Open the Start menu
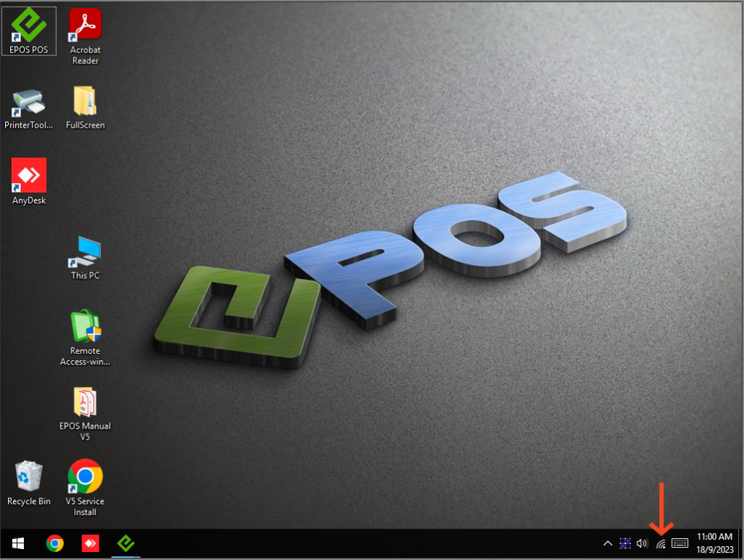Image resolution: width=744 pixels, height=560 pixels. point(16,543)
